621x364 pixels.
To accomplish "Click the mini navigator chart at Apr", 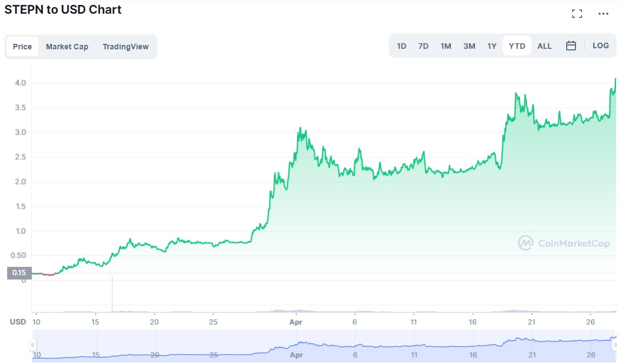I will coord(296,345).
